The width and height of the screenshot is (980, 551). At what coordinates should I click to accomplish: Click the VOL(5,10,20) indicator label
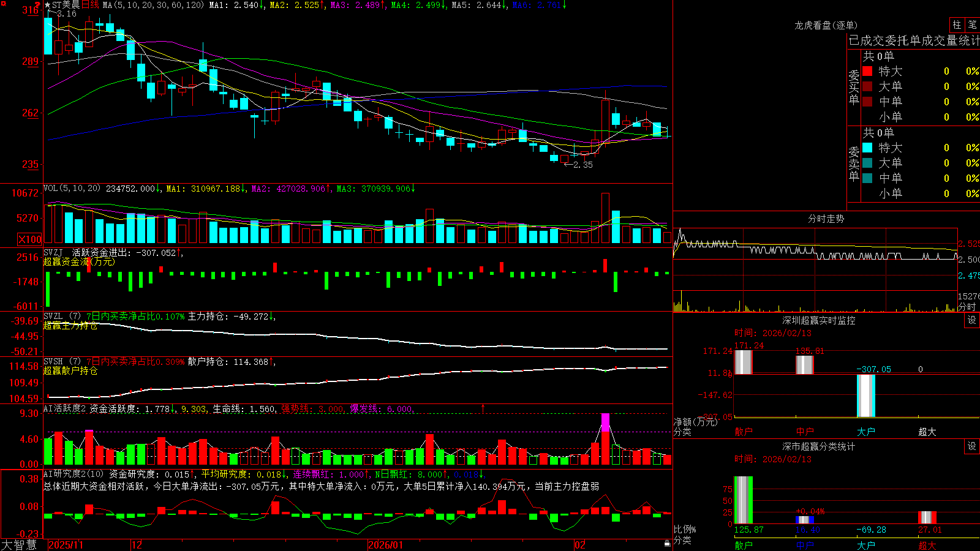72,189
